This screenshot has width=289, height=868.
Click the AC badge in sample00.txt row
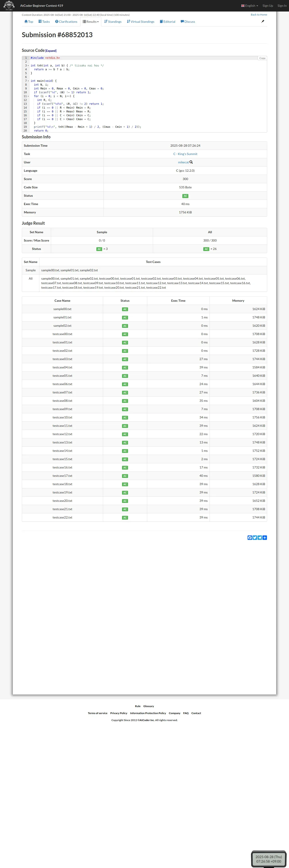pyautogui.click(x=125, y=309)
